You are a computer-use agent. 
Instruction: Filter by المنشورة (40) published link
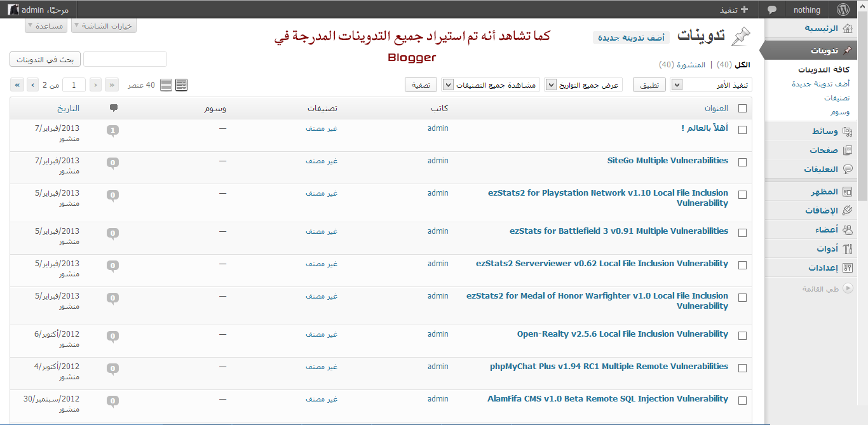coord(683,65)
